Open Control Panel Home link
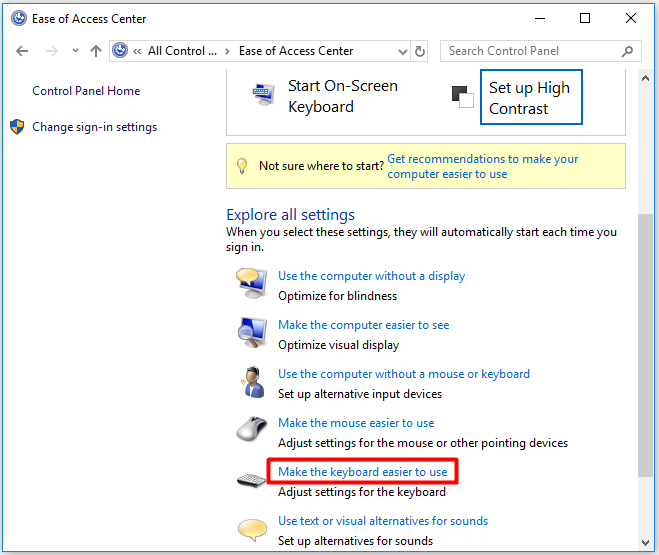 pos(86,91)
